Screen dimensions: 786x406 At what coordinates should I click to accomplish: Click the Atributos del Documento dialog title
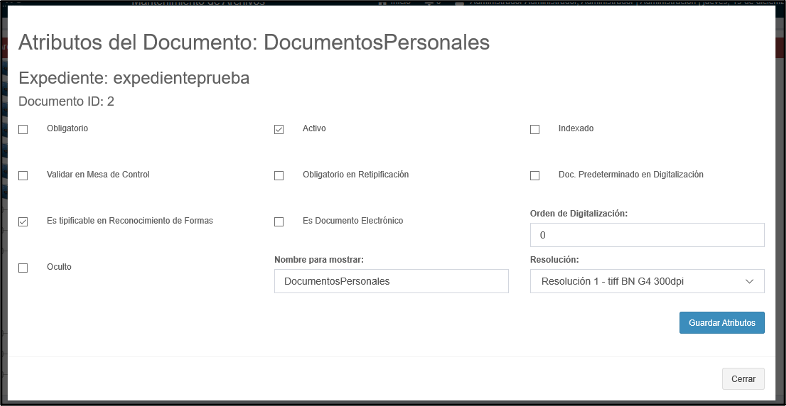pos(253,43)
